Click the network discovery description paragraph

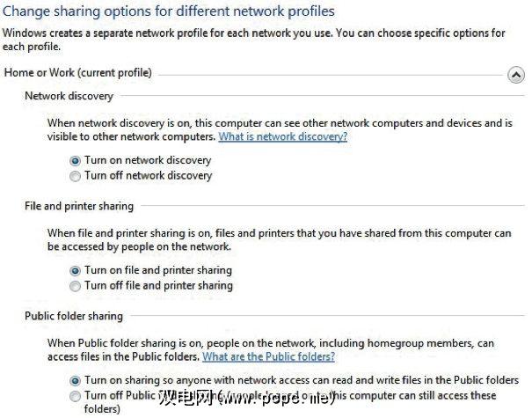[x=264, y=124]
